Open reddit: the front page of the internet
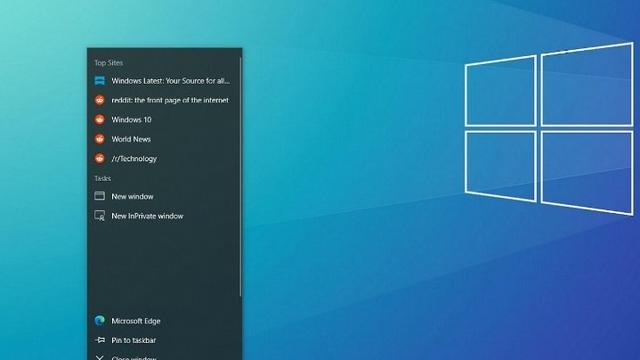 click(164, 100)
